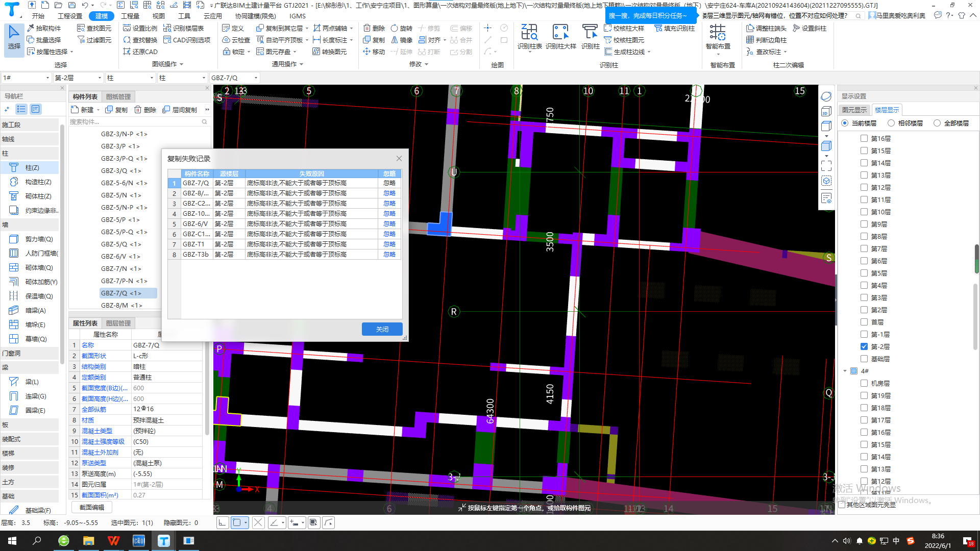Check the 第-1层 floor checkbox

864,334
